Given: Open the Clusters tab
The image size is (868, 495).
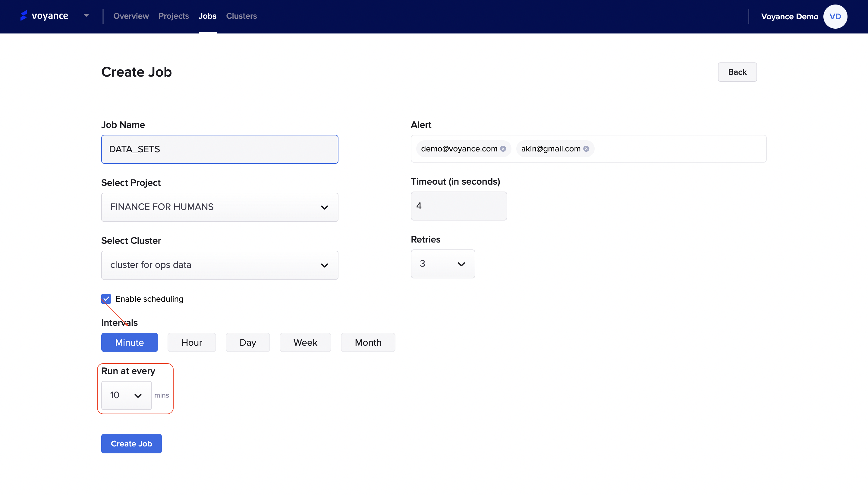Looking at the screenshot, I should (241, 16).
